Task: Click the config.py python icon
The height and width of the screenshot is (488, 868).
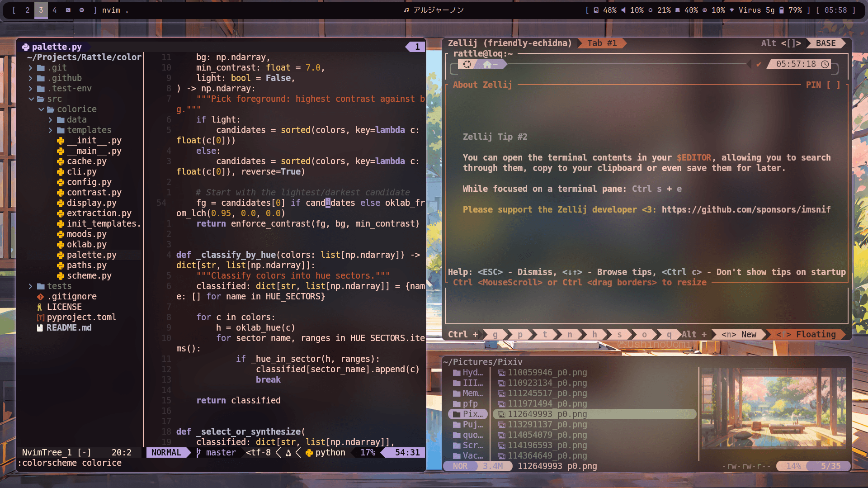Action: [60, 182]
